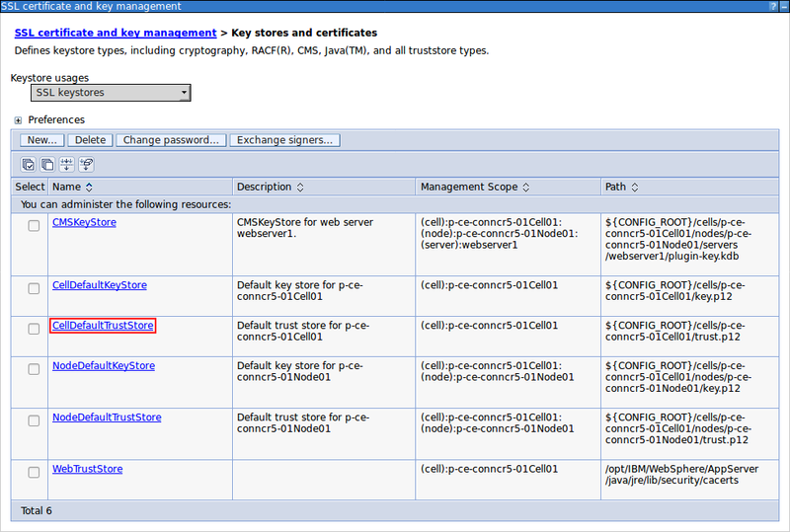Click the New... button

[41, 140]
